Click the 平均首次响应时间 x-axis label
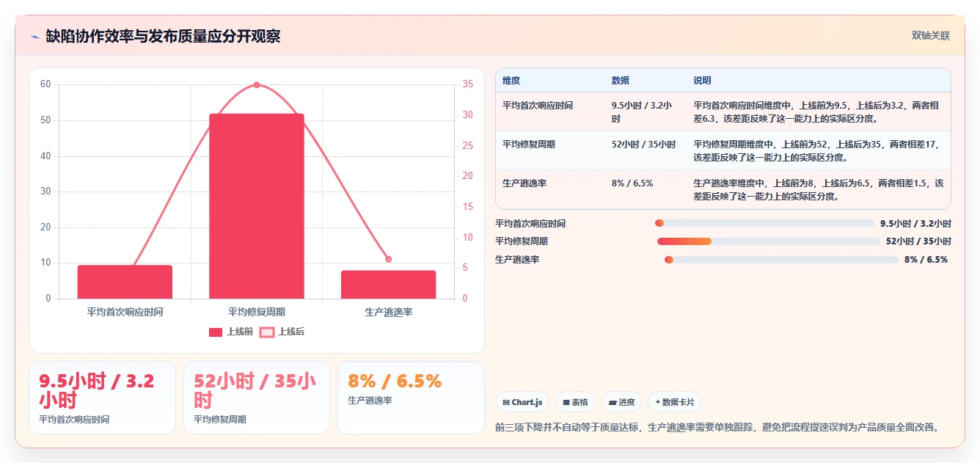The image size is (980, 463). (x=125, y=312)
